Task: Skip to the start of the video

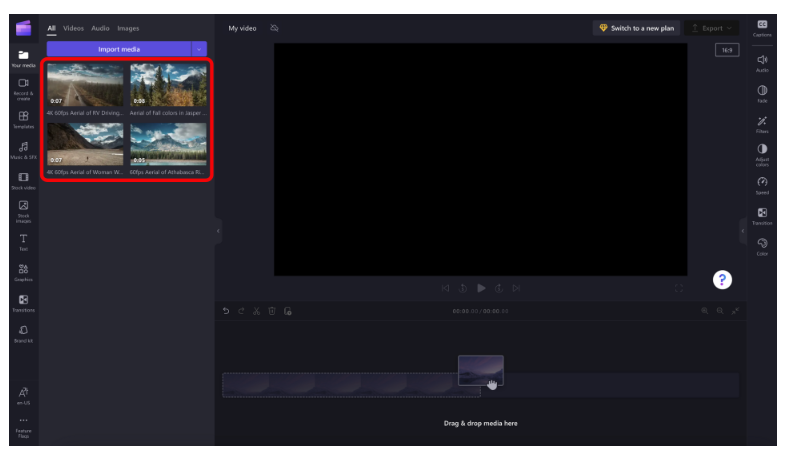Action: [445, 289]
